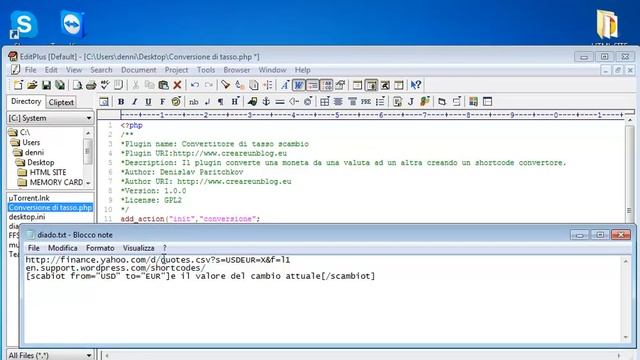Image resolution: width=640 pixels, height=360 pixels.
Task: Click the Undo arrow icon
Action: pos(195,85)
